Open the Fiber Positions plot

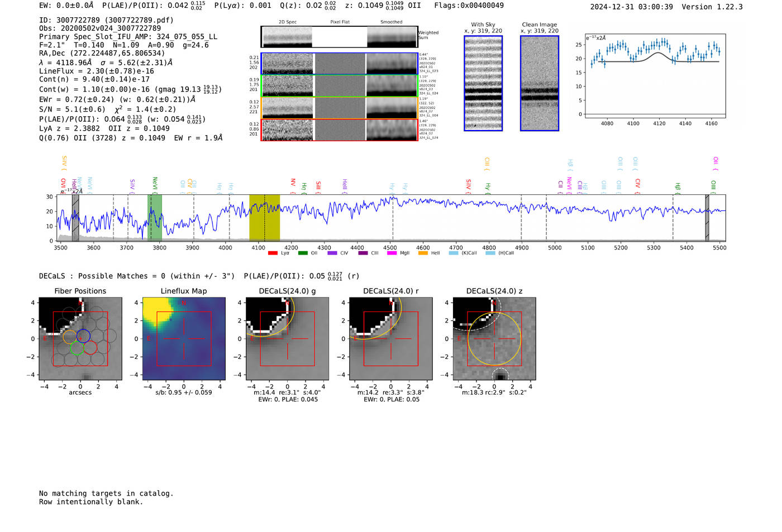80,339
